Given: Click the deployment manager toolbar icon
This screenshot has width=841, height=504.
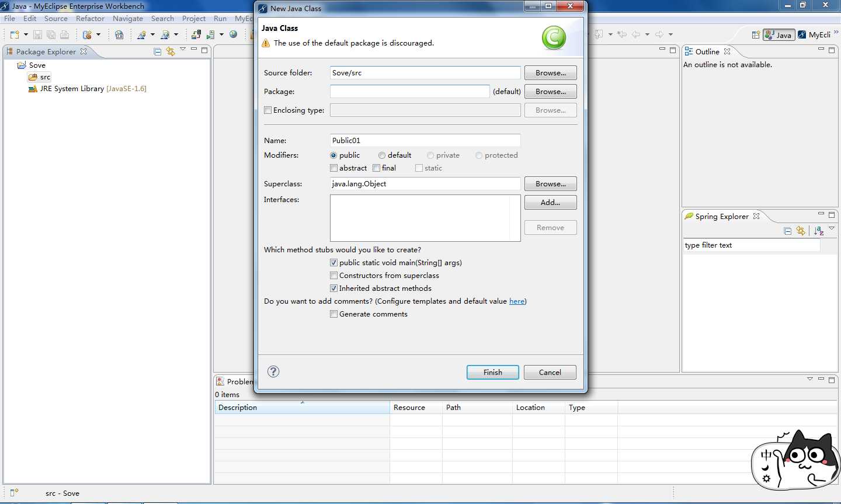Looking at the screenshot, I should pos(196,34).
